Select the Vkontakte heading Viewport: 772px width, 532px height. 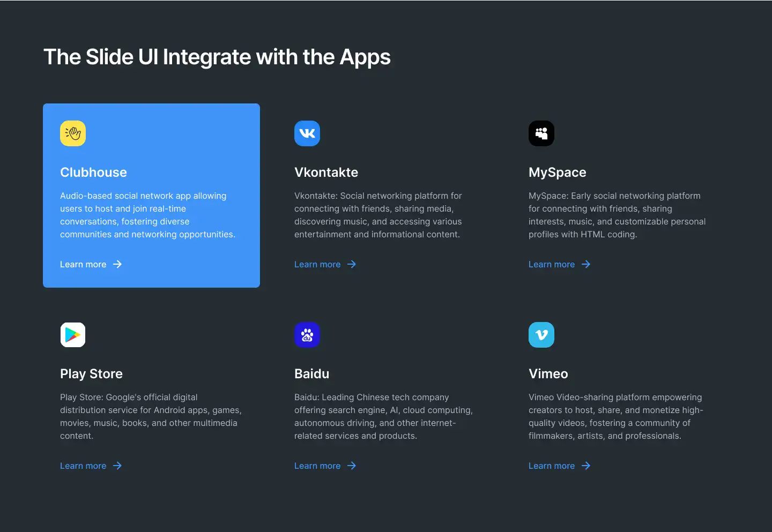326,173
